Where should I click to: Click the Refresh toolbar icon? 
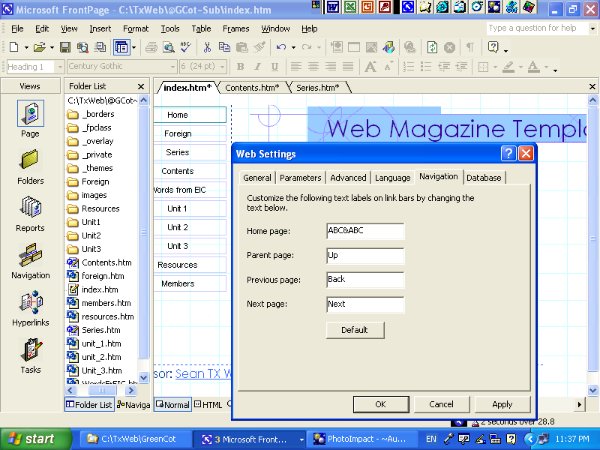pos(432,47)
